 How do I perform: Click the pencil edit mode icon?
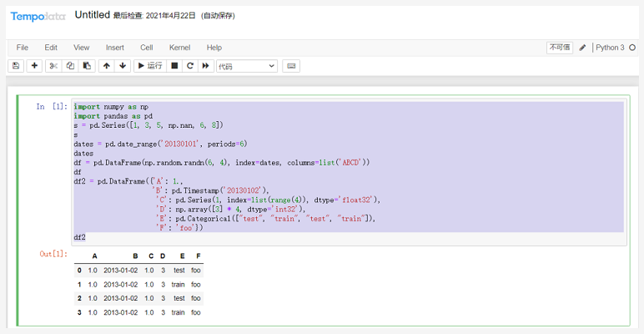(x=583, y=48)
